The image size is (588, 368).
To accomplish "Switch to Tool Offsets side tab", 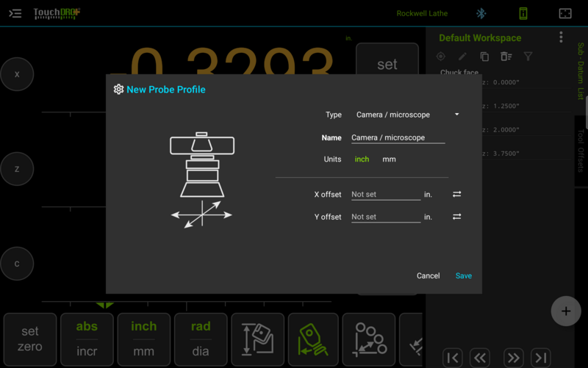I will tap(581, 151).
